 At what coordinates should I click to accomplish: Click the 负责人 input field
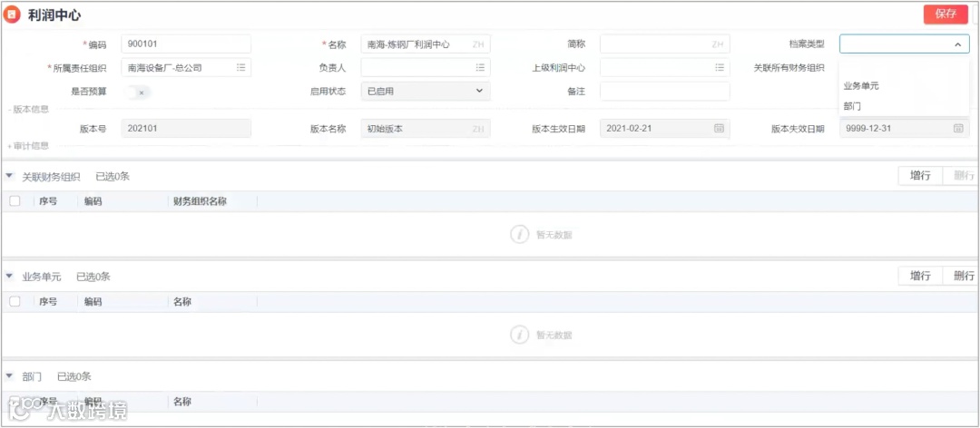426,67
